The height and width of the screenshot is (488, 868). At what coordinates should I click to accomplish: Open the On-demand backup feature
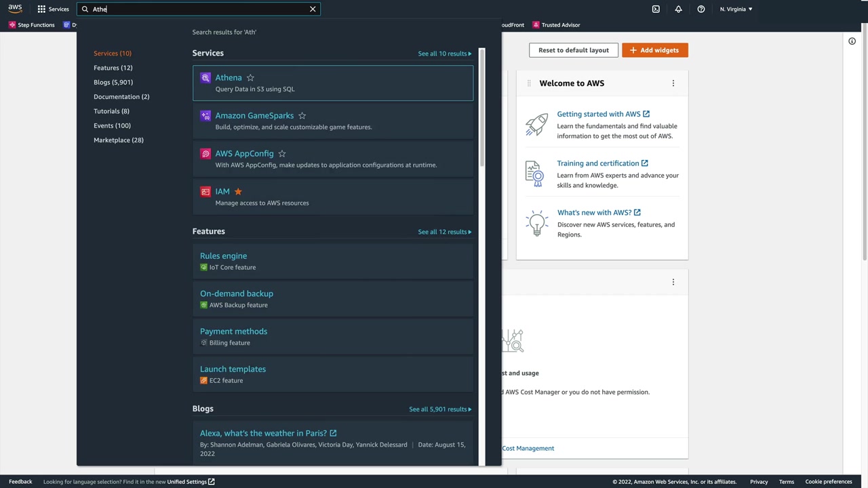[237, 294]
